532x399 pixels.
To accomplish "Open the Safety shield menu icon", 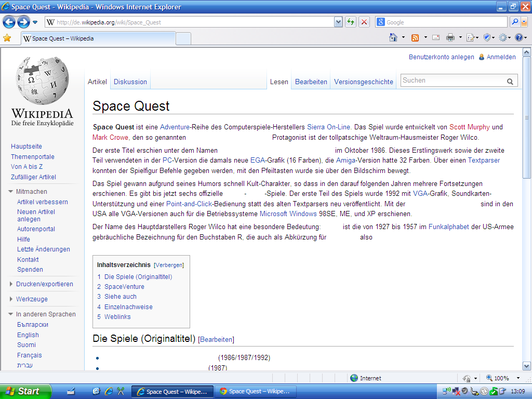I will [x=488, y=37].
